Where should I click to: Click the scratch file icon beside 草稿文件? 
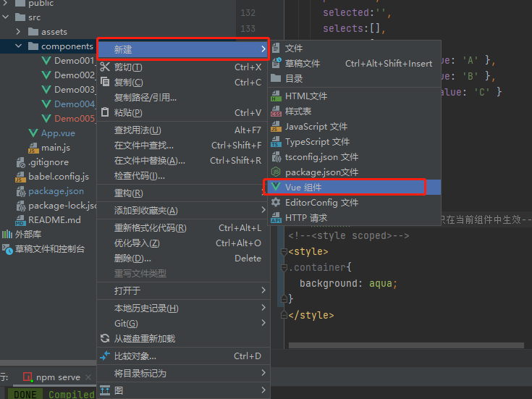276,63
